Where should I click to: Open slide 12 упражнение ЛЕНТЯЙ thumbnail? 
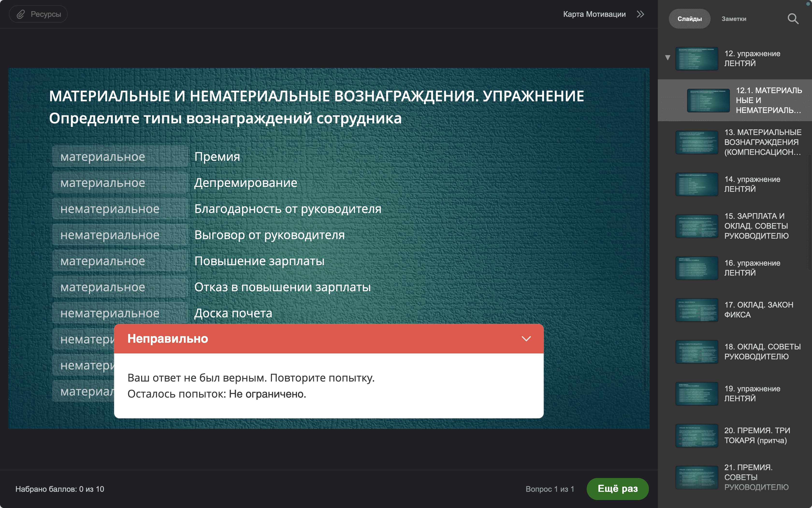tap(696, 59)
